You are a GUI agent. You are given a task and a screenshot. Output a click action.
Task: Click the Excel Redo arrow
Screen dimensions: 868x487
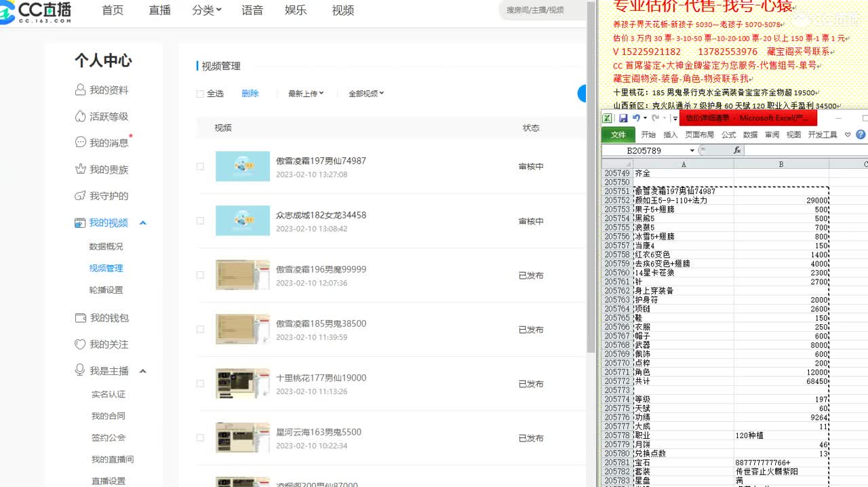click(x=654, y=118)
